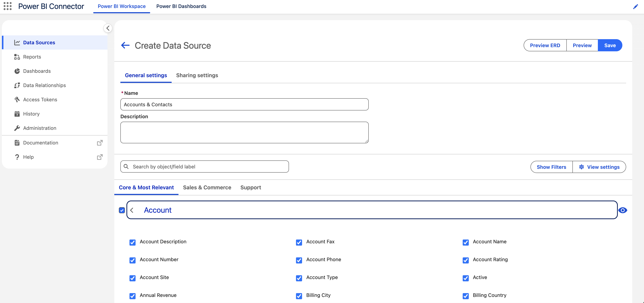644x303 pixels.
Task: Uncheck Account Type field
Action: [299, 278]
